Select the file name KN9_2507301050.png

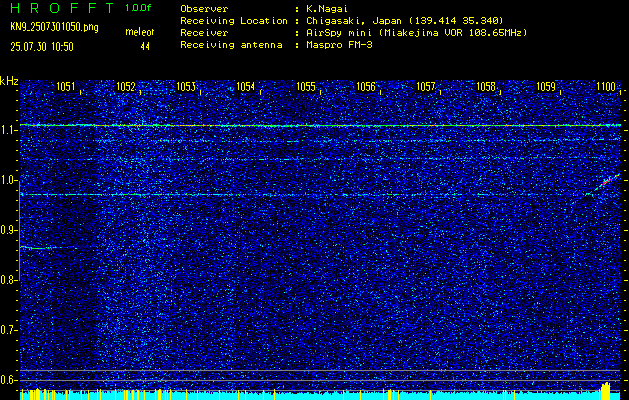click(54, 28)
